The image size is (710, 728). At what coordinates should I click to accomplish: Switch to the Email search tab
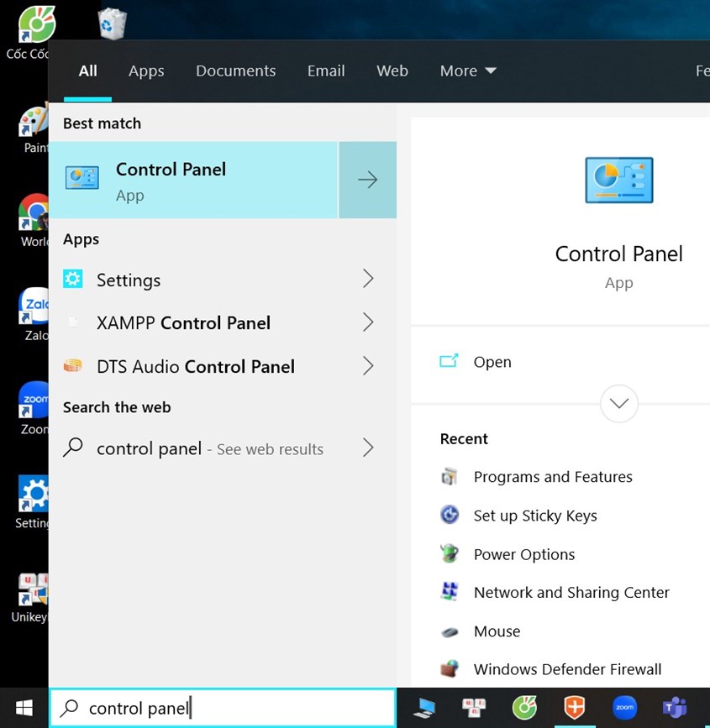click(x=326, y=71)
